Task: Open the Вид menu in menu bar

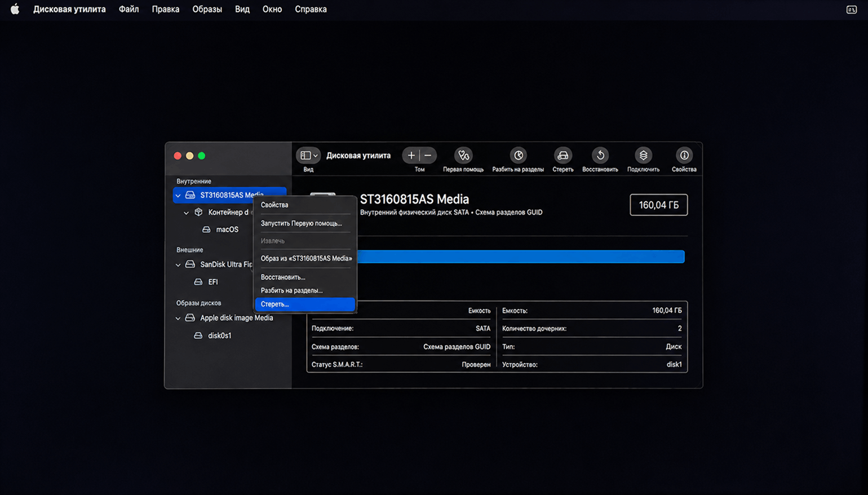Action: coord(242,9)
